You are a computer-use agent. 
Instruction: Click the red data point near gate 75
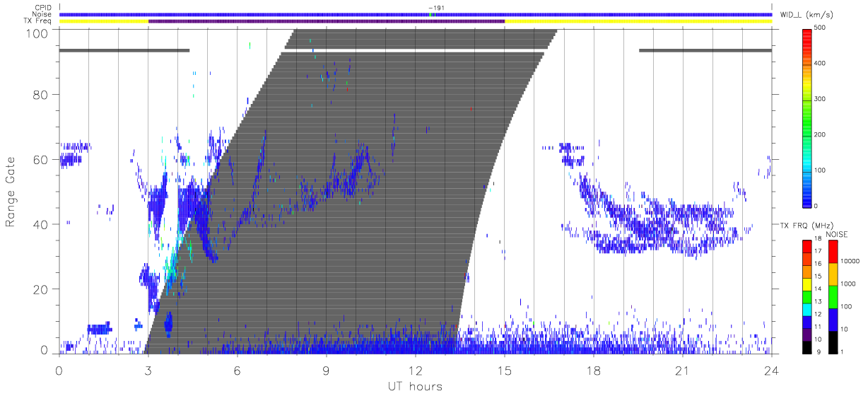tap(471, 109)
